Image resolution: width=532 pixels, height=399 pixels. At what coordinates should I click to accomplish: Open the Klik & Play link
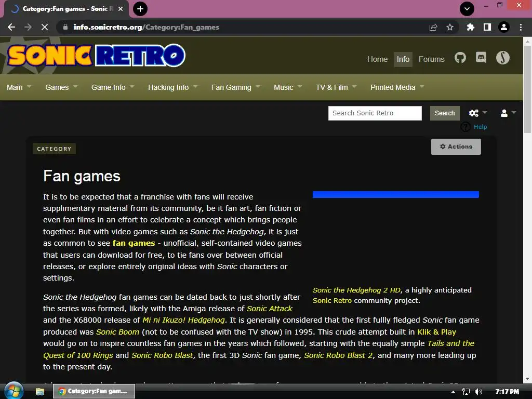[436, 332]
